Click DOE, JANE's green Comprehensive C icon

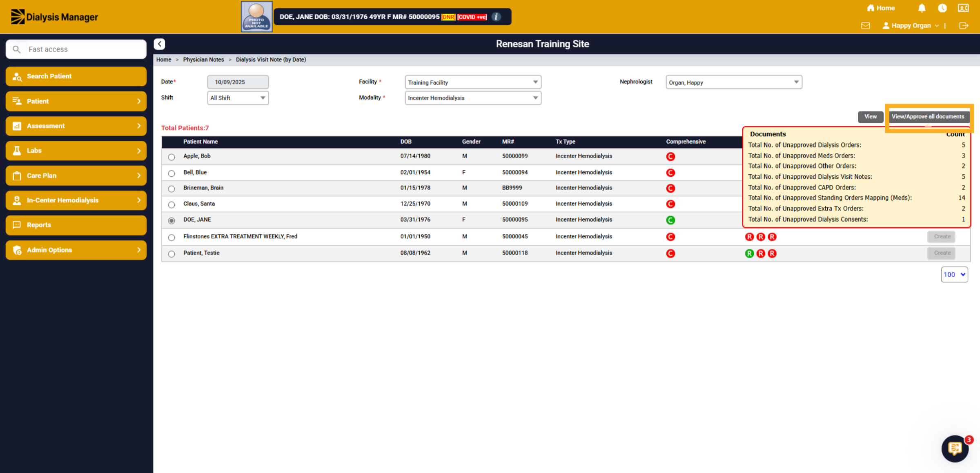pyautogui.click(x=670, y=220)
